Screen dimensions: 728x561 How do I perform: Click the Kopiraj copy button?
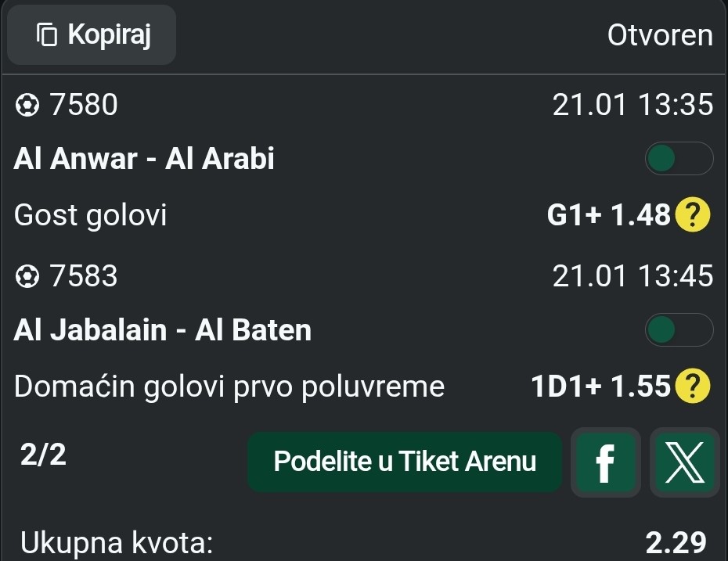pos(92,35)
